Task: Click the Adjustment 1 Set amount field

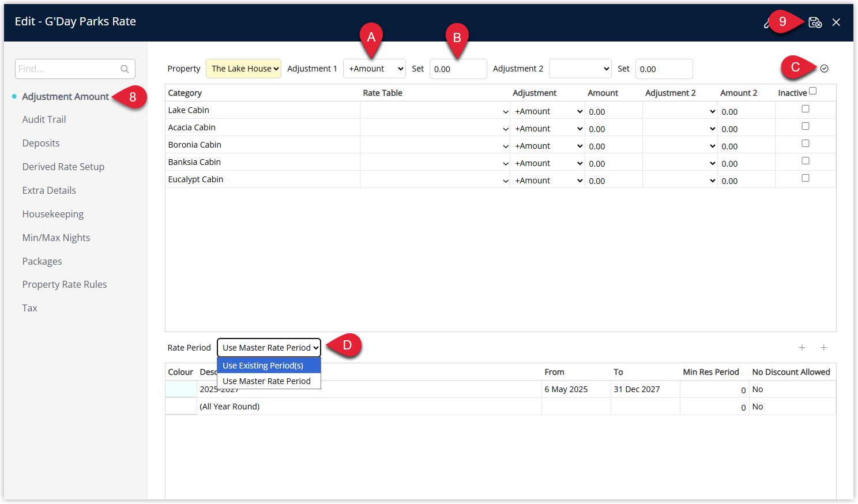Action: pyautogui.click(x=458, y=69)
